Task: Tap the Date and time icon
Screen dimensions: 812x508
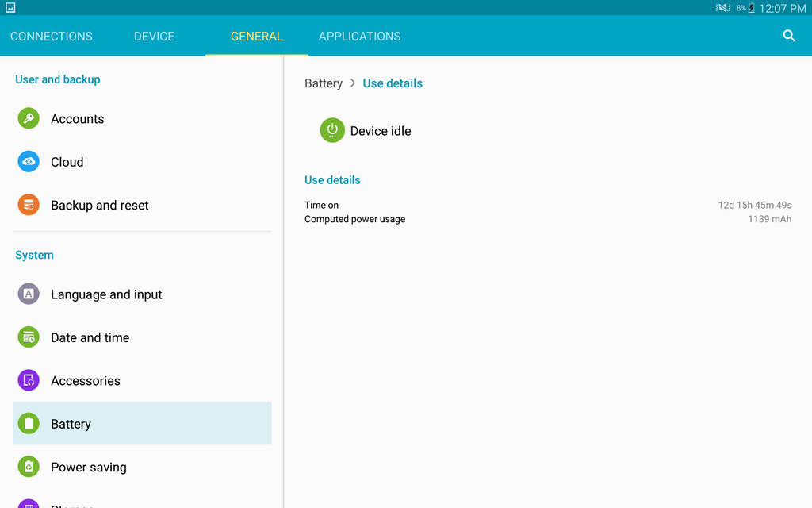Action: [29, 337]
